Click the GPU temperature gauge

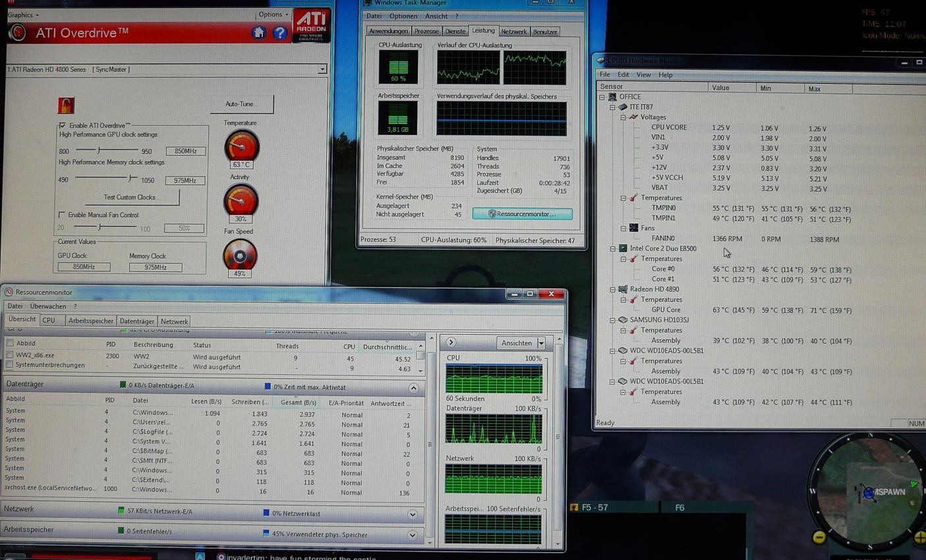coord(241,146)
